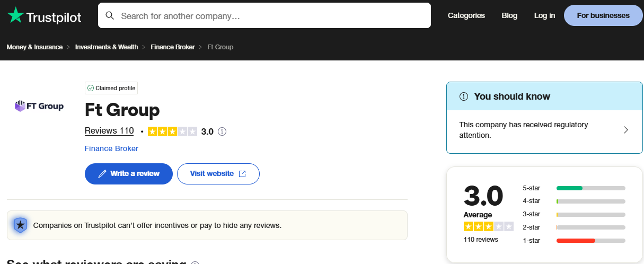This screenshot has height=264, width=644.
Task: Click the FT Group company logo
Action: pyautogui.click(x=39, y=106)
